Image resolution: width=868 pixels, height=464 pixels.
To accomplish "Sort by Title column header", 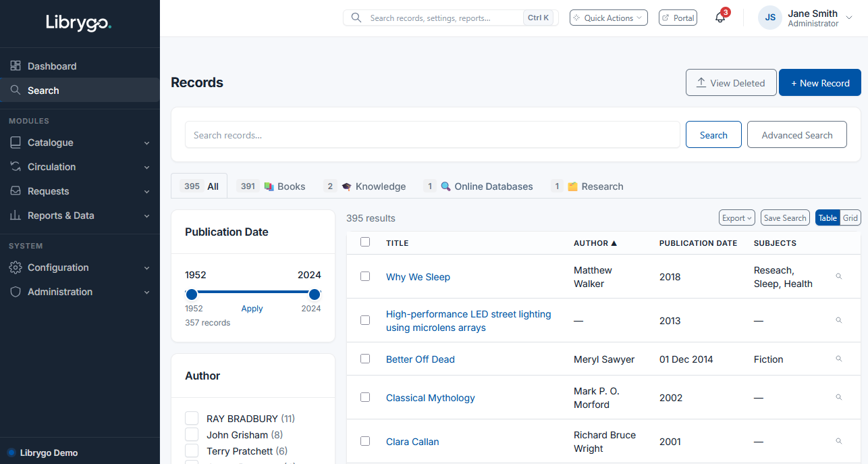I will [397, 243].
